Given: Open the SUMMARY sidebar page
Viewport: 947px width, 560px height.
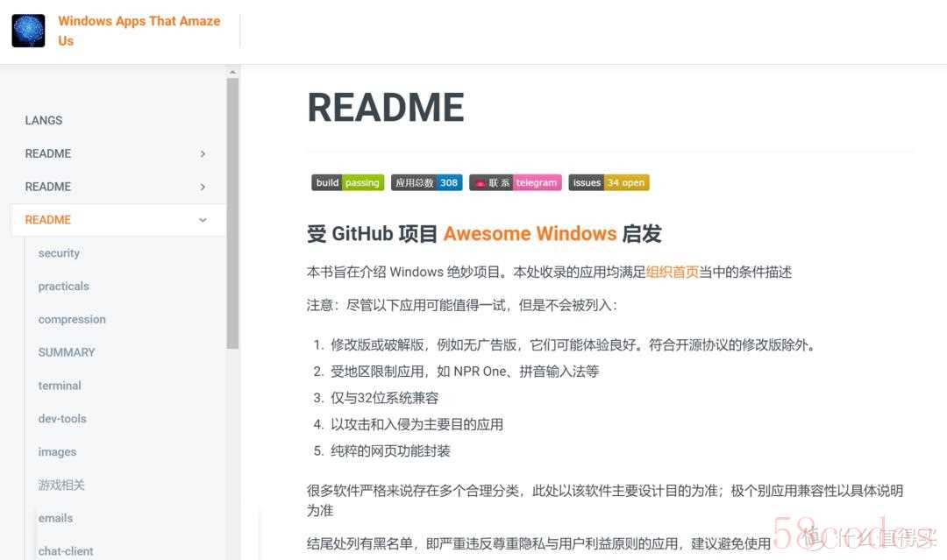Looking at the screenshot, I should click(x=67, y=352).
